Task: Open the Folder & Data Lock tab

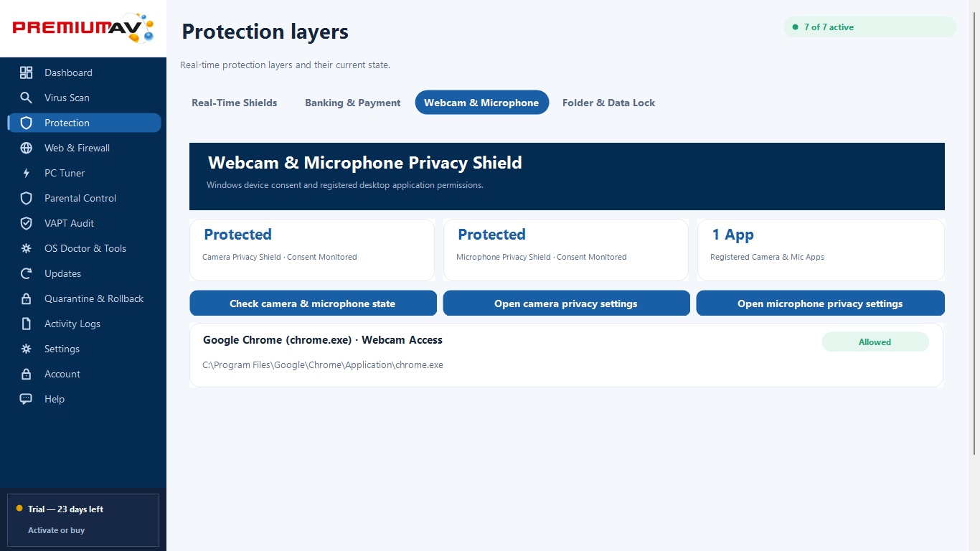Action: click(x=608, y=103)
